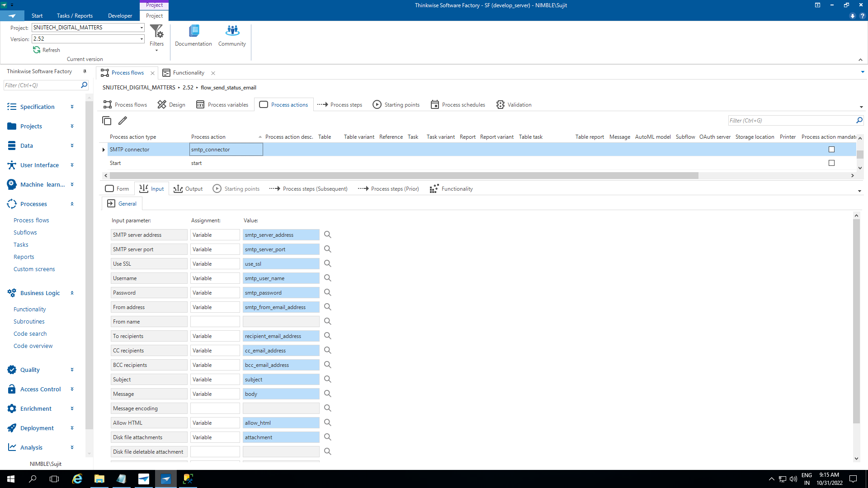Viewport: 868px width, 488px height.
Task: Open Custom screens in Processes menu
Action: pyautogui.click(x=34, y=269)
